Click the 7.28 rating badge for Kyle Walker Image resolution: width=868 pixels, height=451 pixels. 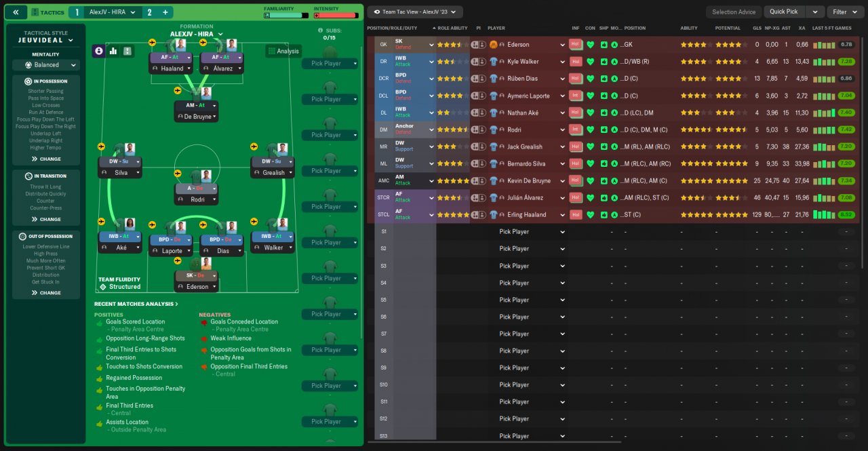[x=846, y=62]
